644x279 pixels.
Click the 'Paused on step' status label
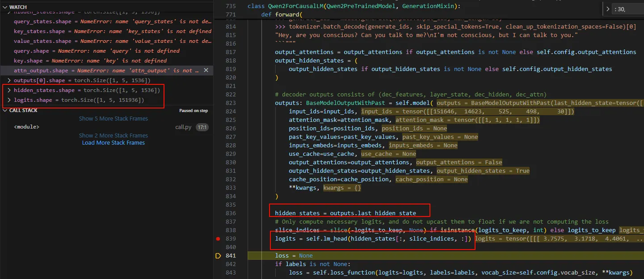194,111
